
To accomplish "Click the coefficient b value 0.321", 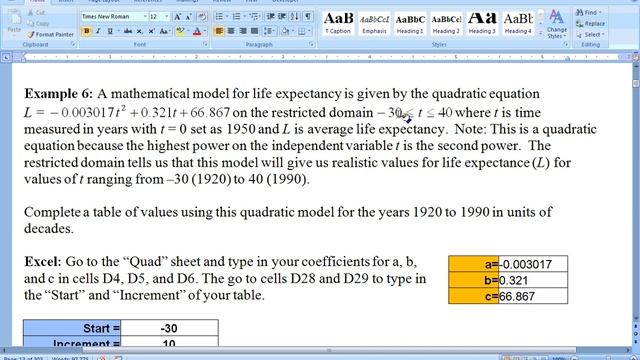I will (x=533, y=280).
